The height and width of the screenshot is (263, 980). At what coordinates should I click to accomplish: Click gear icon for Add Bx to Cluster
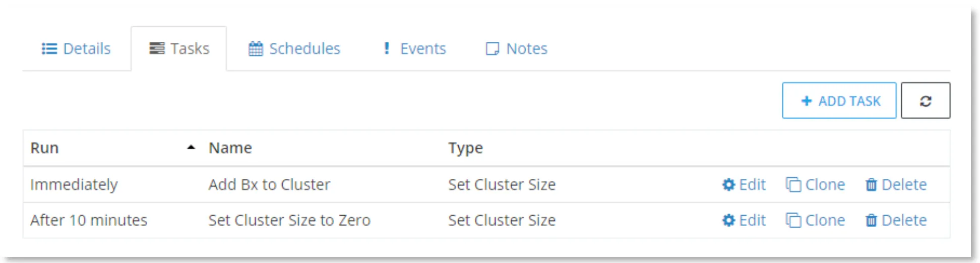(728, 185)
